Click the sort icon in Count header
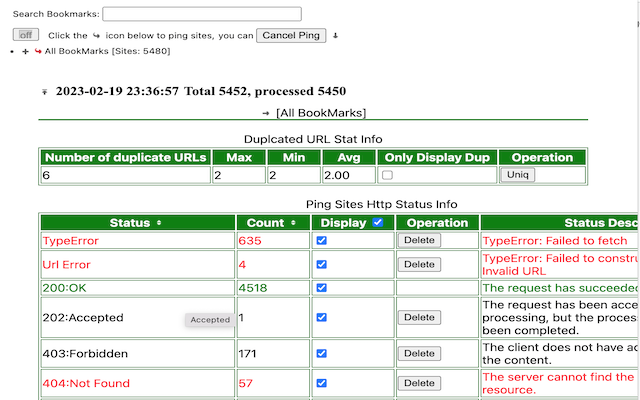640x400 pixels. pyautogui.click(x=293, y=223)
